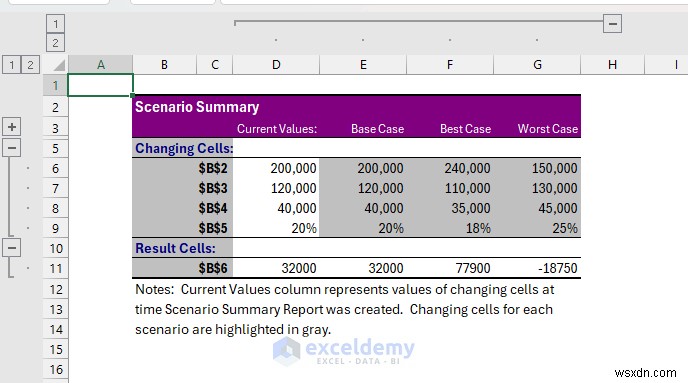Select row 2 header

56,107
